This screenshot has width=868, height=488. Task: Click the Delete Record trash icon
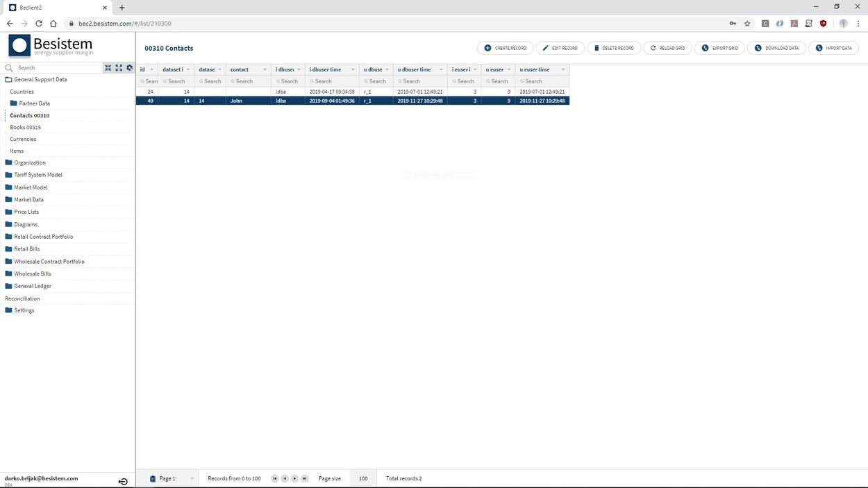click(596, 48)
